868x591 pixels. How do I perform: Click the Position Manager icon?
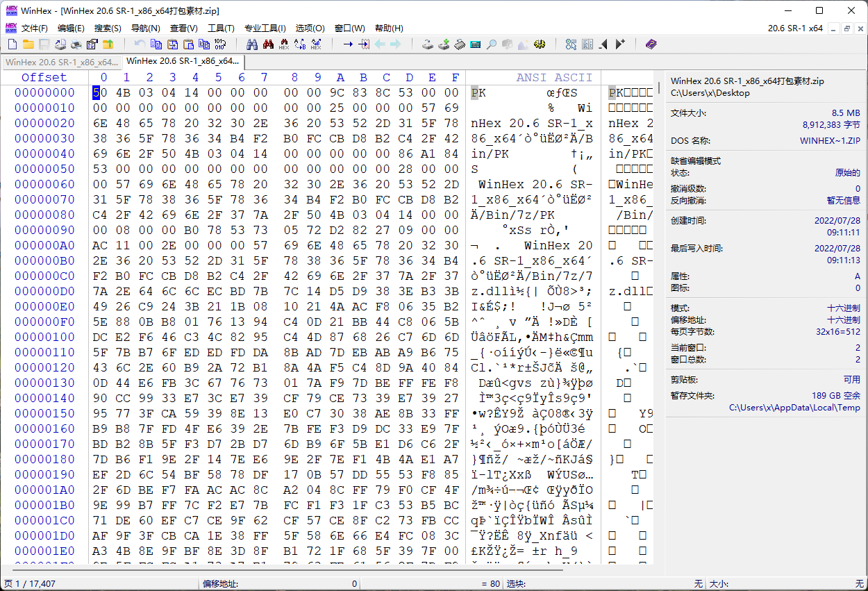571,44
